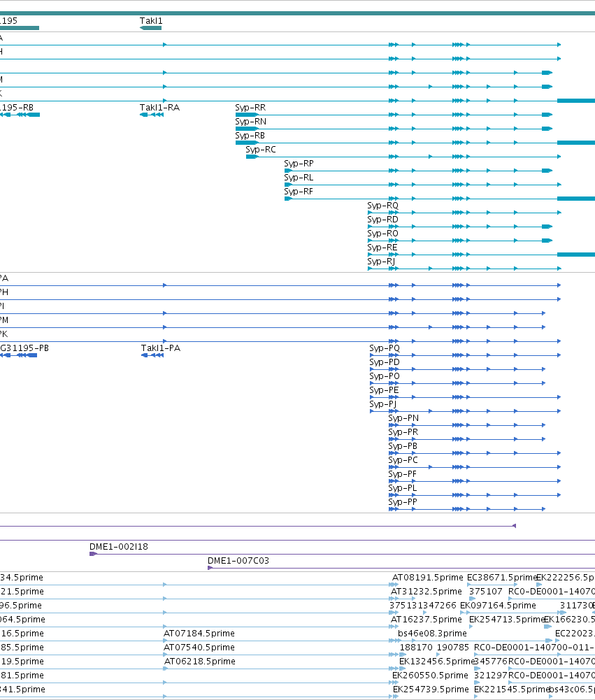Select the Syp-RF transcript label
Image resolution: width=595 pixels, height=700 pixels.
point(299,192)
